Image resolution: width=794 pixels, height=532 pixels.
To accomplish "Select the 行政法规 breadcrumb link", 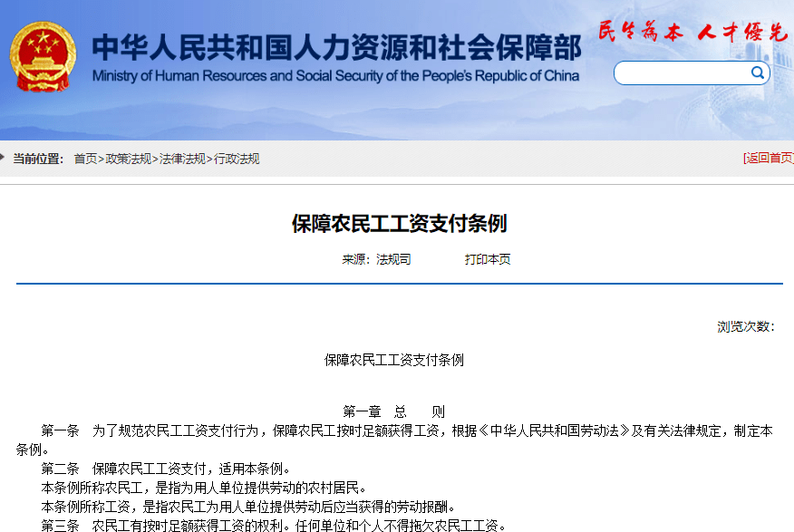I will (237, 159).
